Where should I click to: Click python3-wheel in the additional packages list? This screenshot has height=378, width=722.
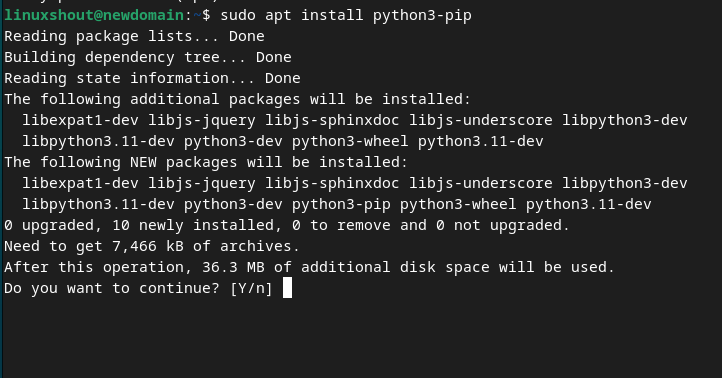tap(350, 141)
